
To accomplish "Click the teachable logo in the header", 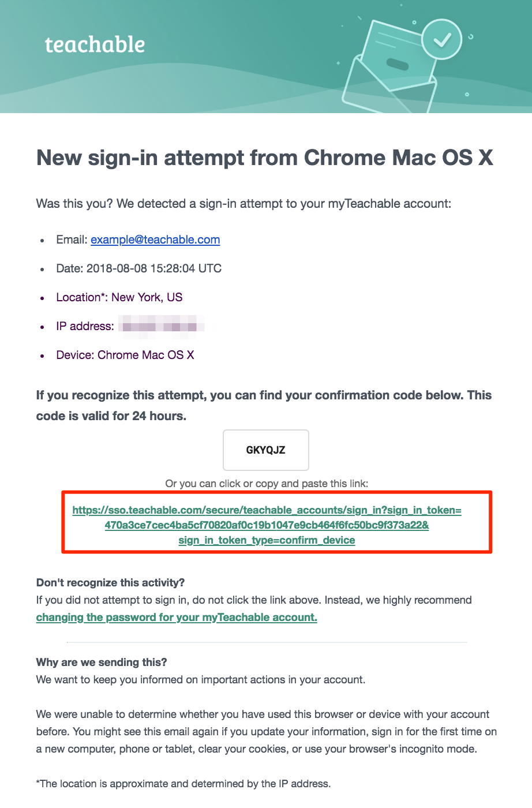I will [95, 44].
